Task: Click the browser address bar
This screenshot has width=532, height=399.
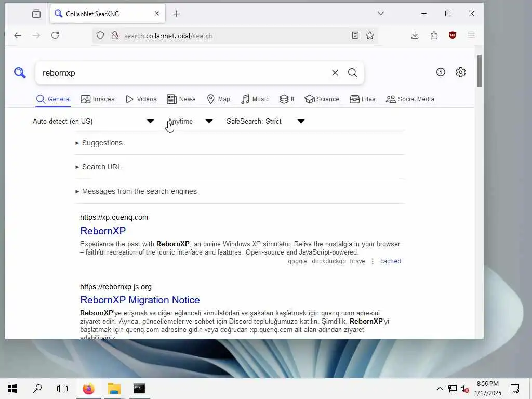Action: (234, 36)
